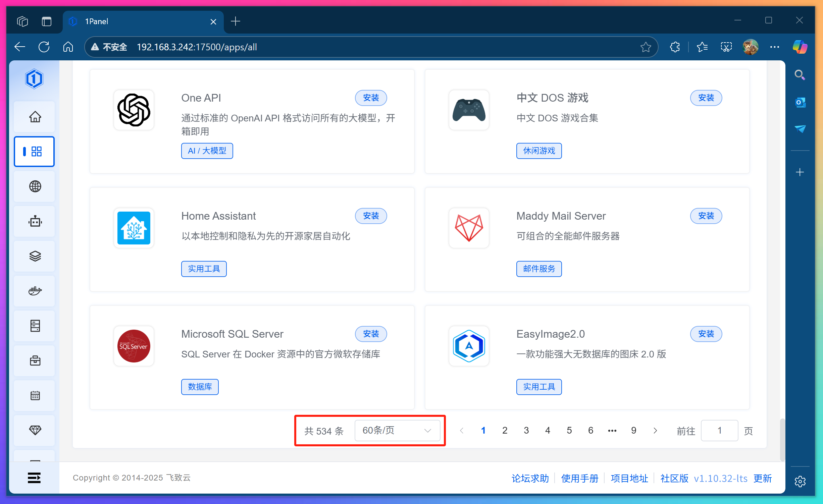Toggle the 数据库 tag under Microsoft SQL Server
This screenshot has height=504, width=823.
click(x=200, y=387)
